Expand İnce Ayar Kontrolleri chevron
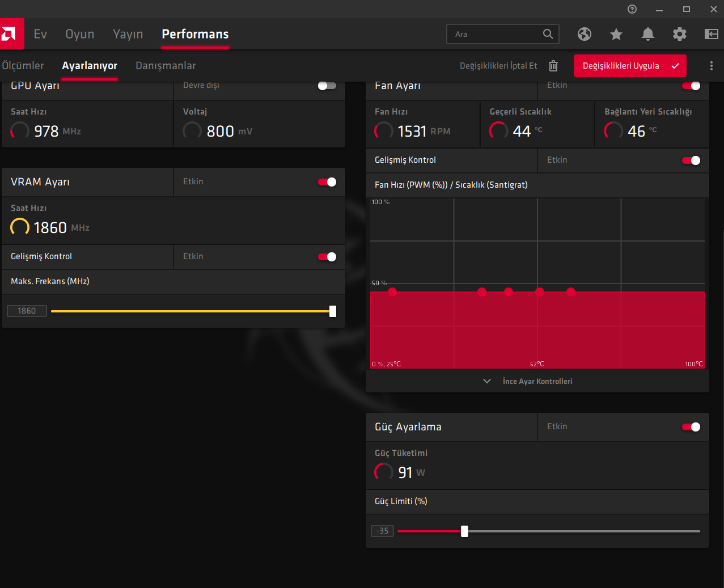 pyautogui.click(x=487, y=381)
